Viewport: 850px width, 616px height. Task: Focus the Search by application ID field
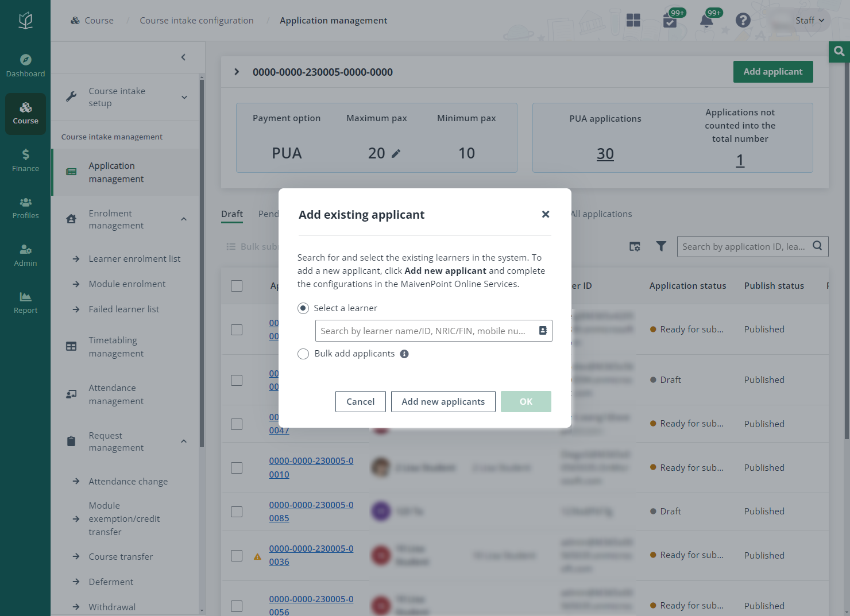pos(752,246)
